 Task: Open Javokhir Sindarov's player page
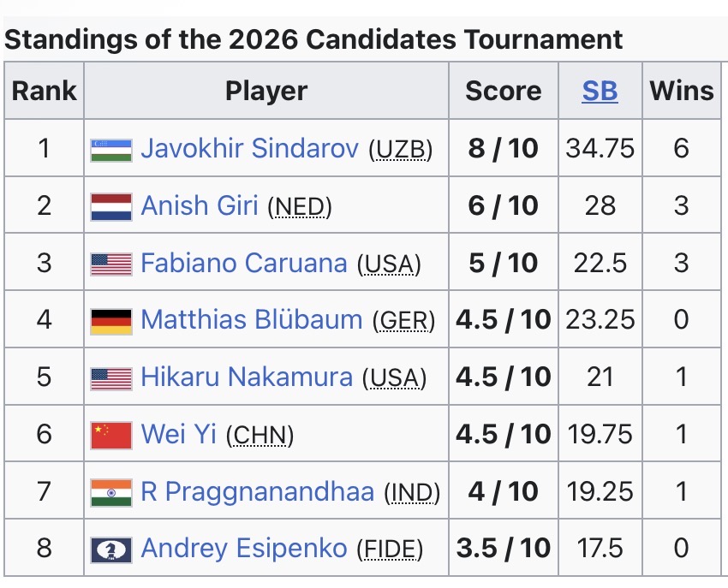pos(249,149)
